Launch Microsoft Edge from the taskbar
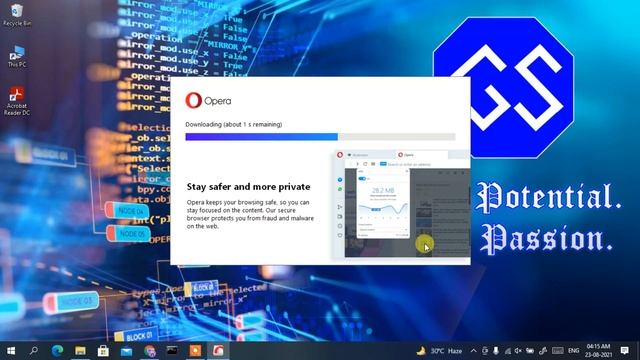The width and height of the screenshot is (640, 360). click(x=57, y=351)
